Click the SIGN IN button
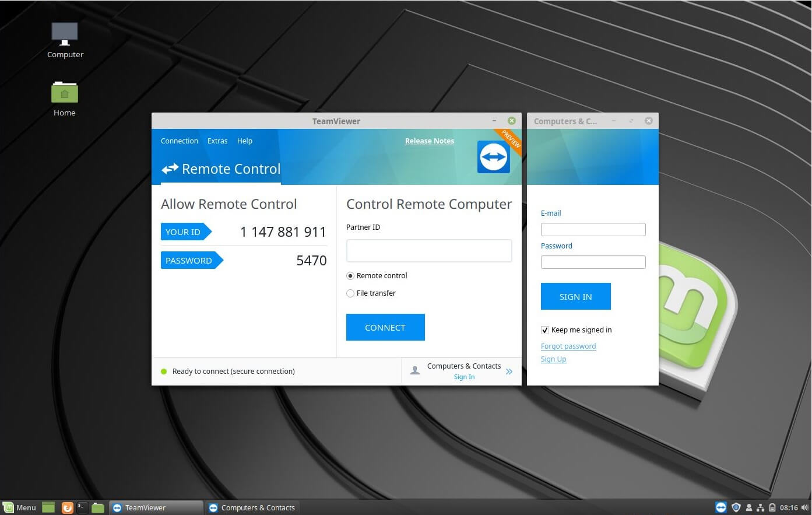Screen dimensions: 812x515 pyautogui.click(x=575, y=296)
